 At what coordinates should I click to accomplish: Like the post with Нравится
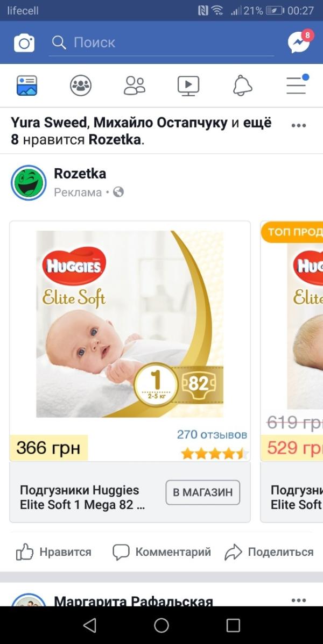pos(53,552)
